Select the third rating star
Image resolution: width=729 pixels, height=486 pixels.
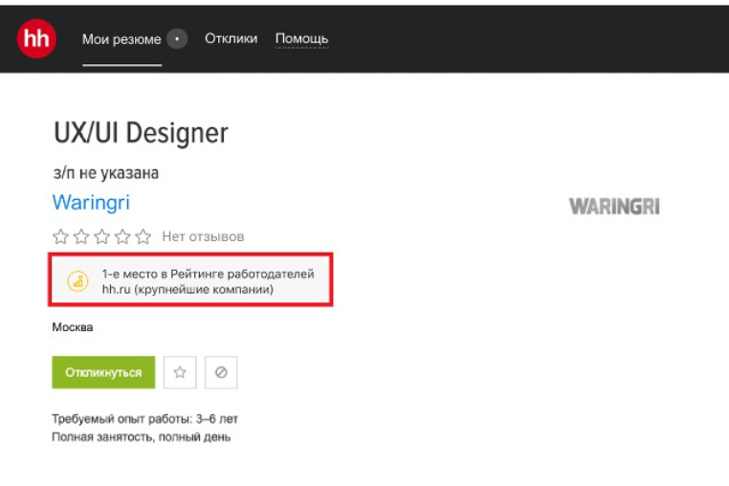(102, 237)
